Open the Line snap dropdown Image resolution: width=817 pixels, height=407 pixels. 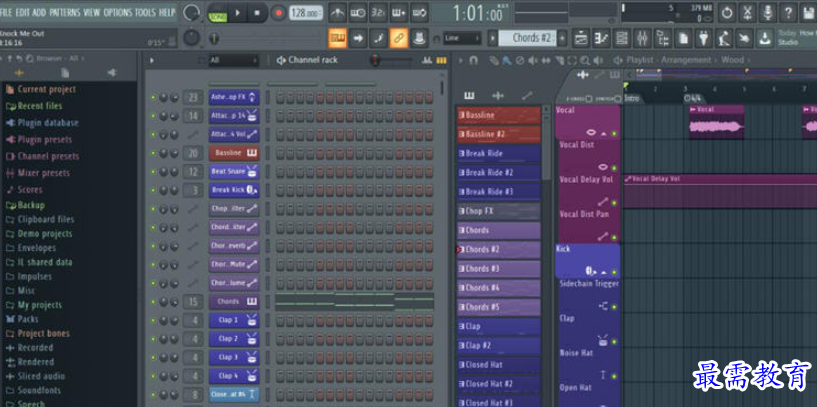coord(462,38)
